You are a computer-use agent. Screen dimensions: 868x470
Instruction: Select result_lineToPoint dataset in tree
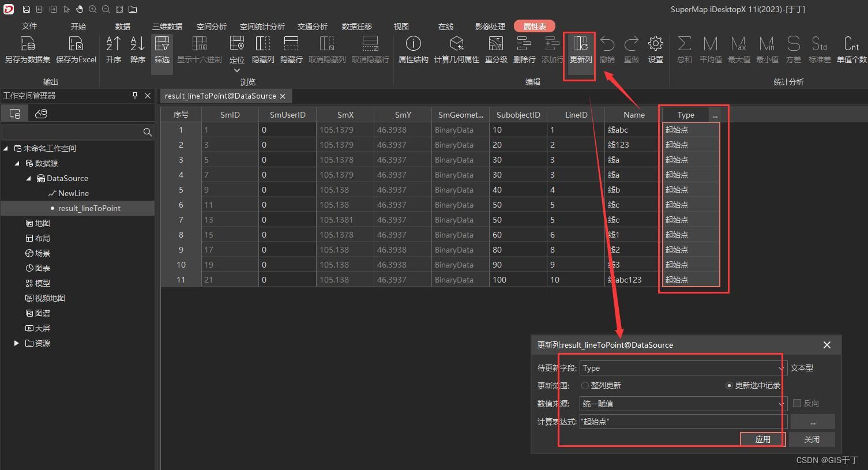[89, 208]
